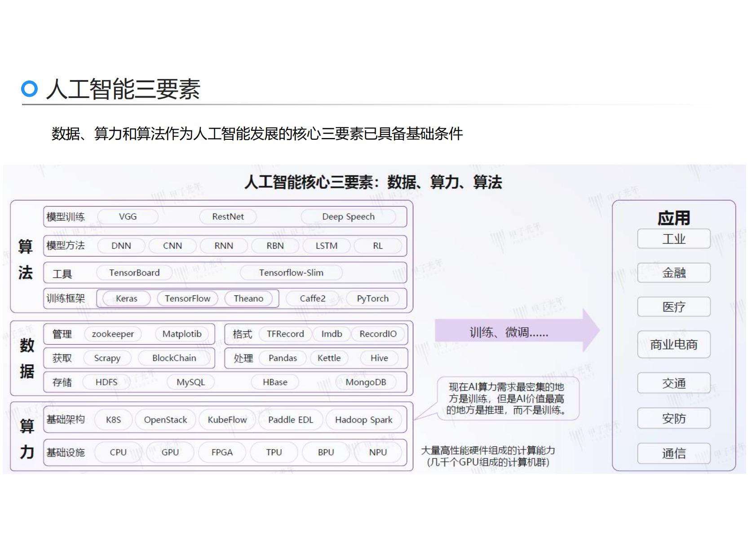The width and height of the screenshot is (756, 535).
Task: Click the zookeeper management tag
Action: click(x=112, y=334)
